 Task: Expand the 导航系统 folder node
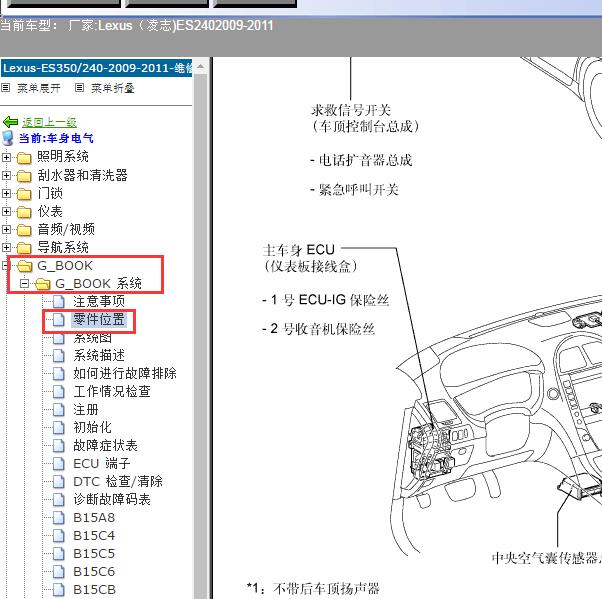pos(6,247)
